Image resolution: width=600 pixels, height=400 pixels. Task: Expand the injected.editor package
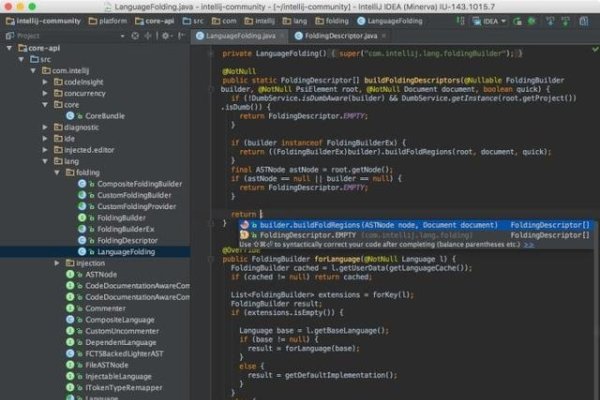point(45,150)
